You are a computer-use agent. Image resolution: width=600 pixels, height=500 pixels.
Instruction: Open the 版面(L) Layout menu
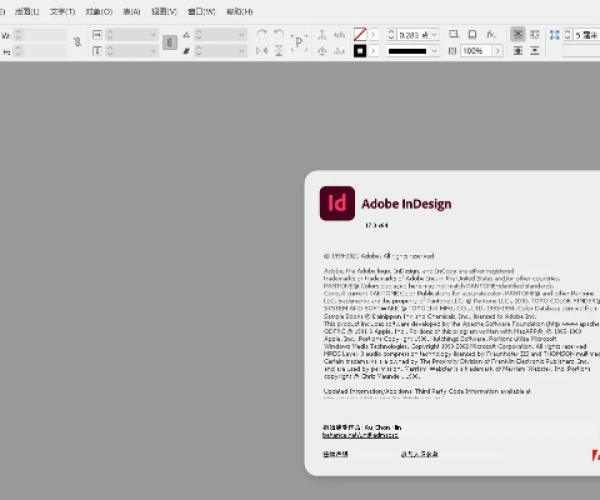click(x=27, y=11)
